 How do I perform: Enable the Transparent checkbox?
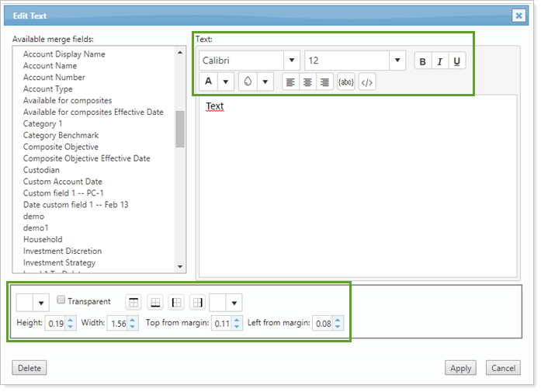pos(61,301)
